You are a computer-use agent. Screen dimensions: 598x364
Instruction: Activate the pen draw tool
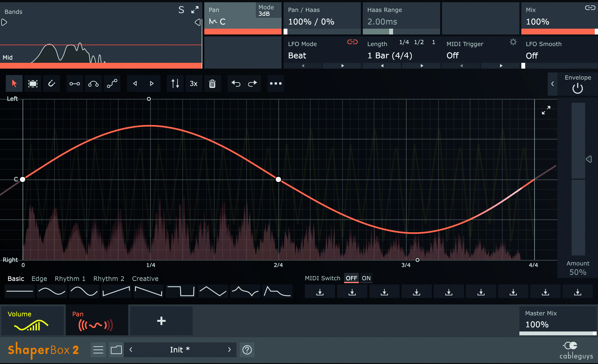coord(52,84)
